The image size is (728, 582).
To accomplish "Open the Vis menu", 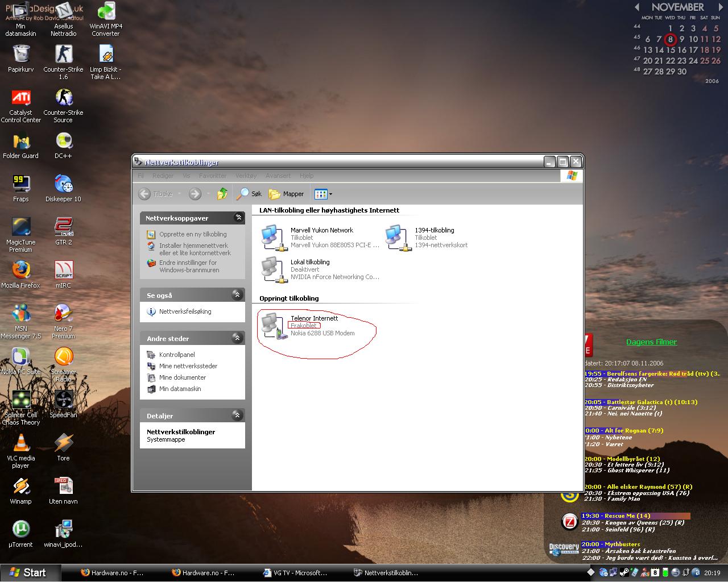I will coord(187,176).
